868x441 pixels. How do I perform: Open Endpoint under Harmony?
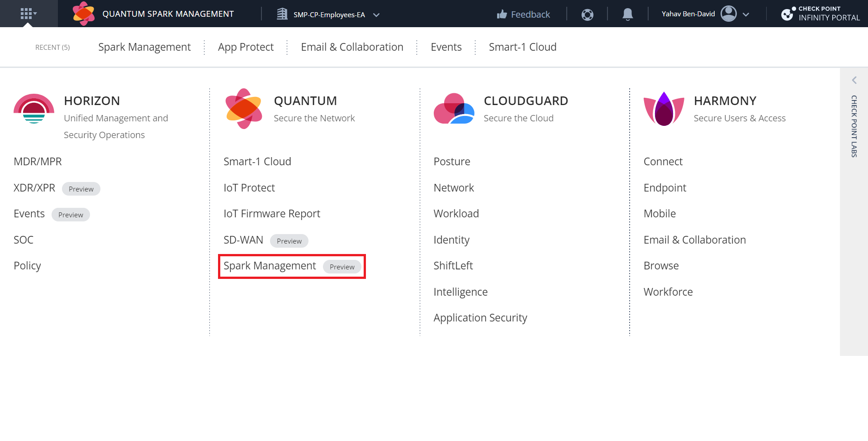coord(665,188)
